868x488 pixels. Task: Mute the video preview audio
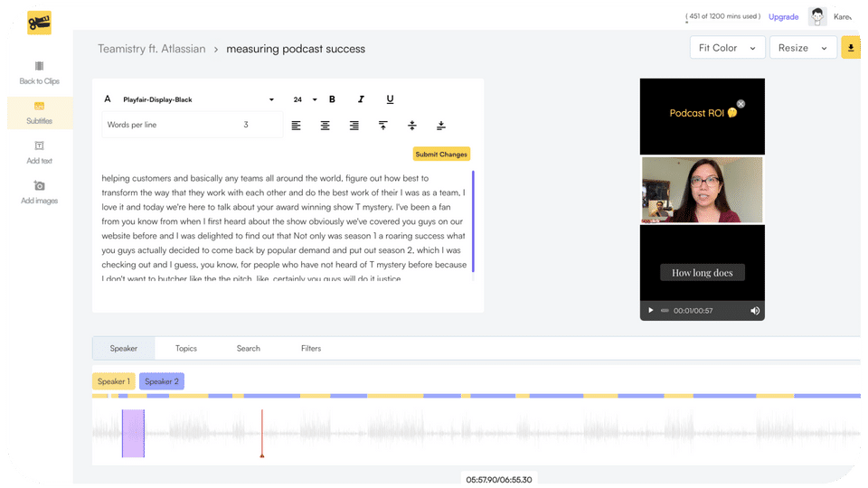click(x=754, y=311)
